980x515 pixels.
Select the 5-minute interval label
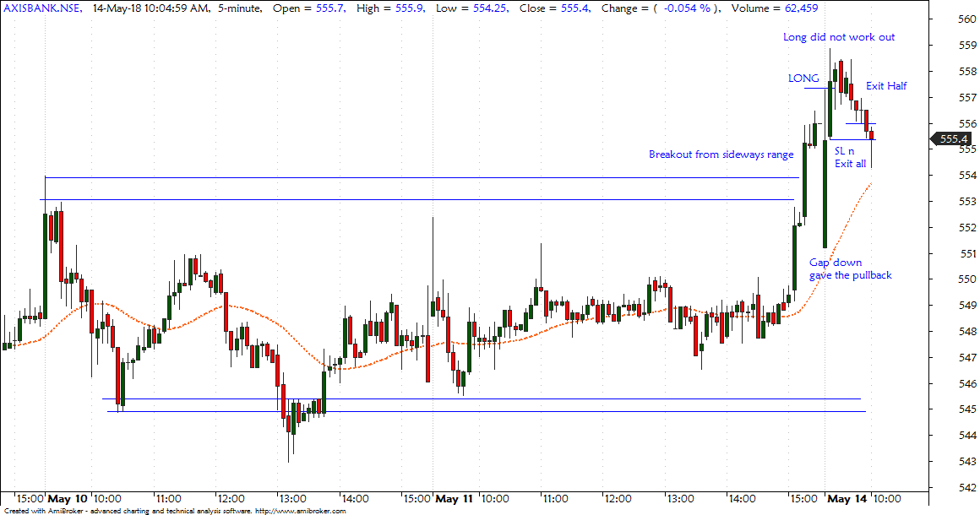point(241,8)
